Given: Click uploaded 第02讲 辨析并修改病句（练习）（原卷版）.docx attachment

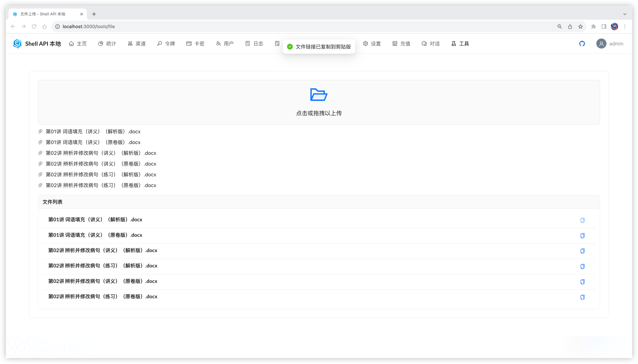Looking at the screenshot, I should (101, 185).
